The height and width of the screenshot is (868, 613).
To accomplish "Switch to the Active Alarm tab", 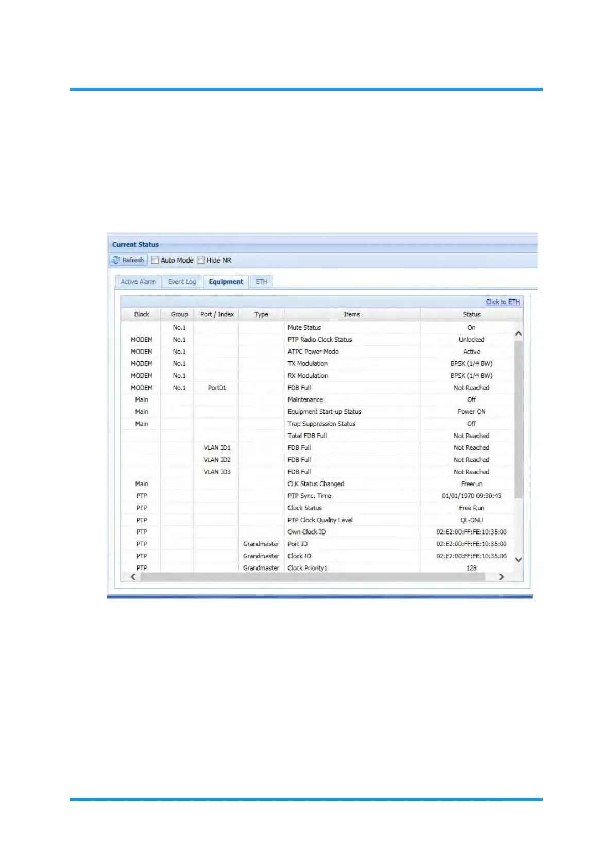I will coord(138,282).
